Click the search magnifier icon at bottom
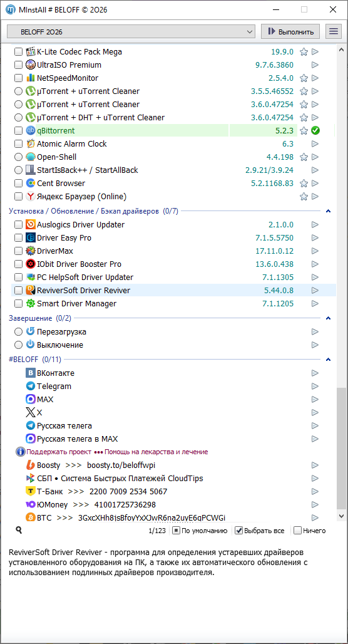Image resolution: width=348 pixels, height=644 pixels. click(19, 530)
